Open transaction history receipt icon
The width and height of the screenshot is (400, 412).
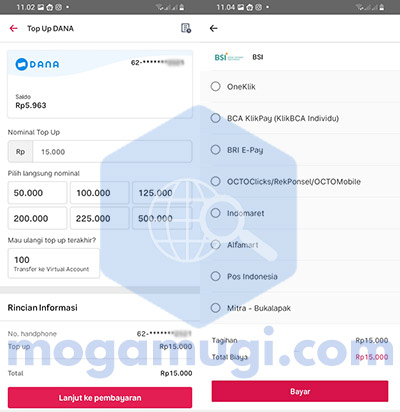186,28
